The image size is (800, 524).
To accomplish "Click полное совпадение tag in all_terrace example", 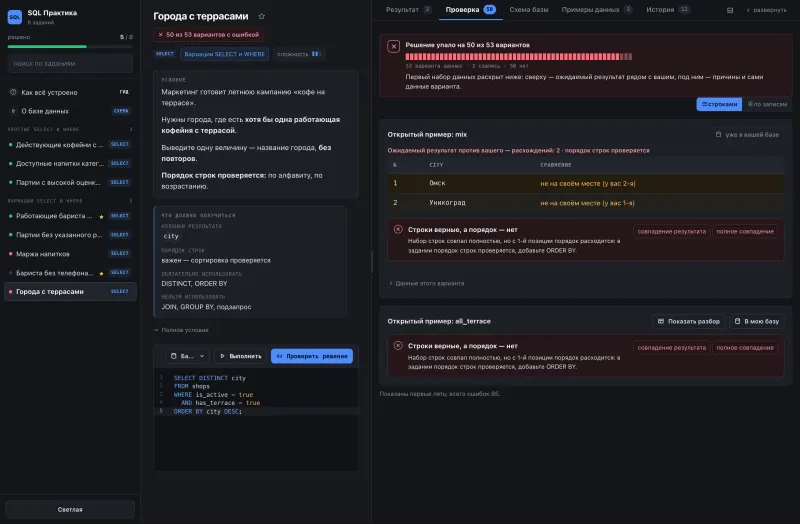I will pos(744,348).
